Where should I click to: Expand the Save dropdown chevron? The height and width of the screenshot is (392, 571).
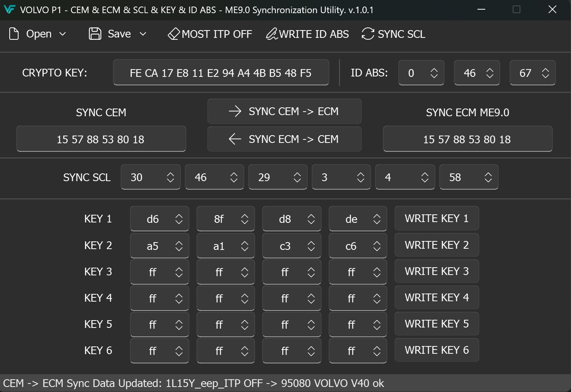pyautogui.click(x=143, y=34)
